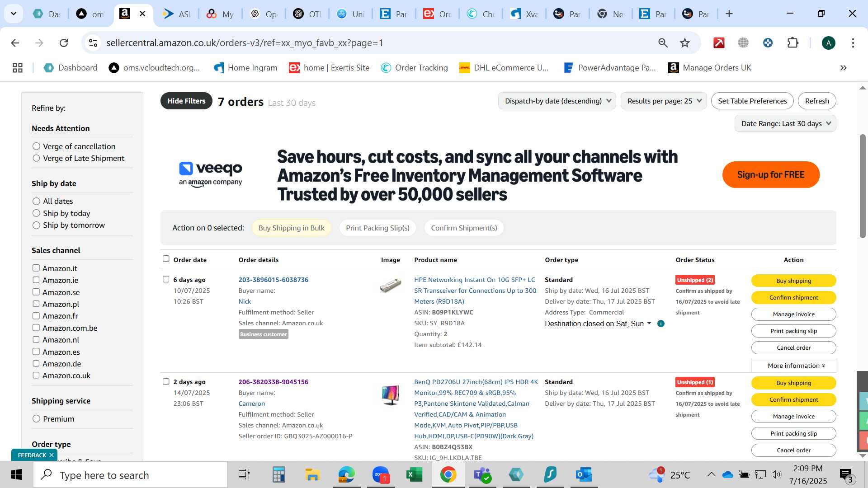Open the Extensions puzzle icon

[x=793, y=43]
